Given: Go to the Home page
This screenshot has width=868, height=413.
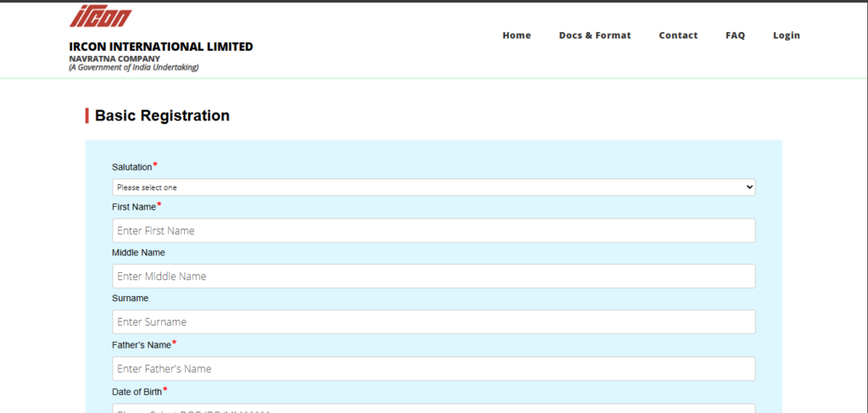Looking at the screenshot, I should coord(516,36).
